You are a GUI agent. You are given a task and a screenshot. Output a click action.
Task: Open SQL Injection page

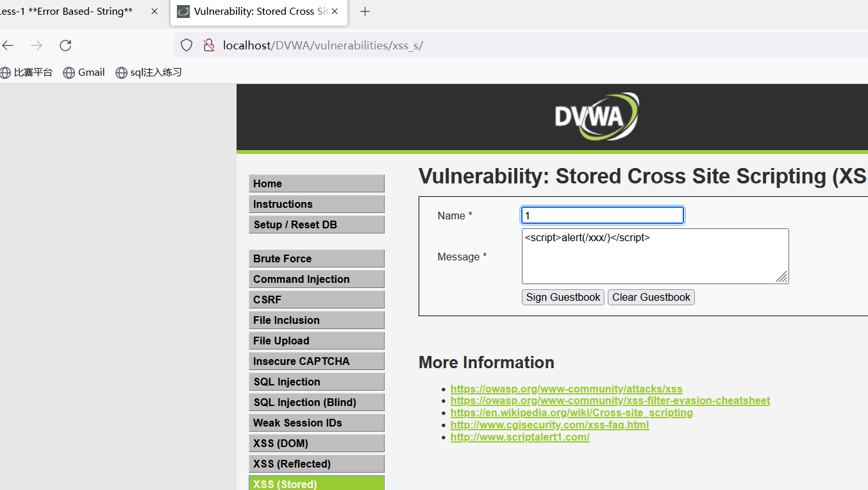click(x=317, y=382)
